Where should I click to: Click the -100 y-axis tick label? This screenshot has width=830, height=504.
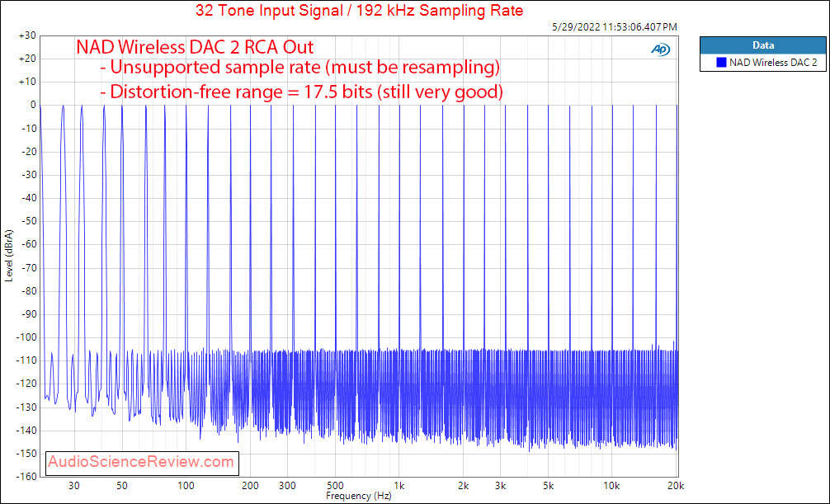(x=26, y=337)
